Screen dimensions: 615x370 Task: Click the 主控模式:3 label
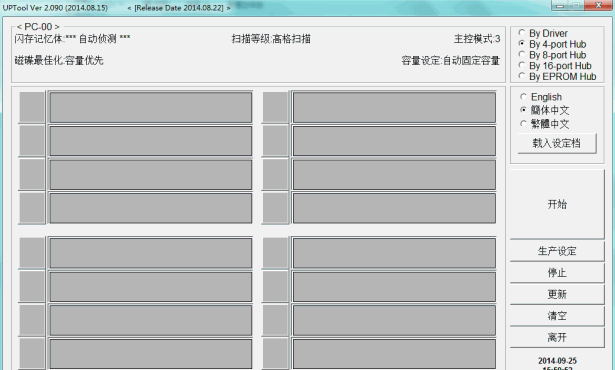pos(477,39)
